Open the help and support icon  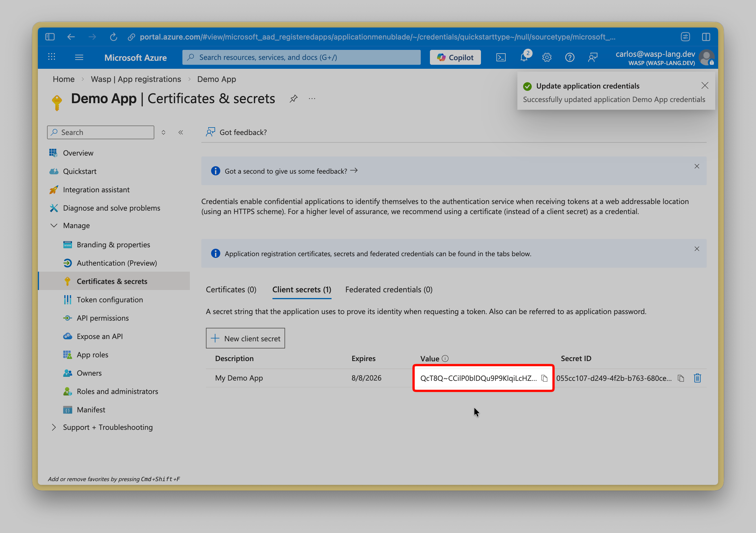tap(570, 57)
